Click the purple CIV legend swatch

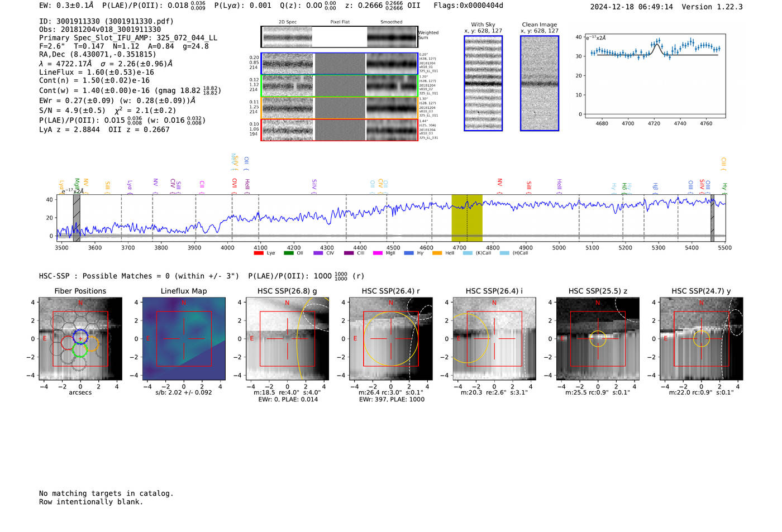tap(318, 253)
